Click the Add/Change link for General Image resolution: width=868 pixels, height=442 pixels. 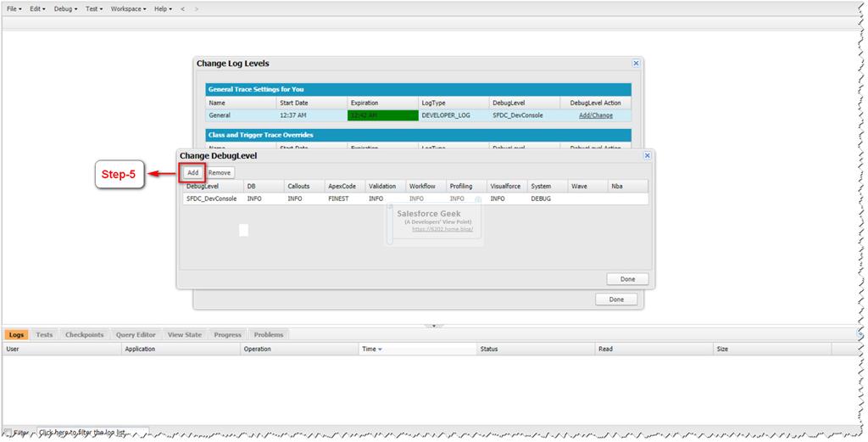pyautogui.click(x=596, y=115)
